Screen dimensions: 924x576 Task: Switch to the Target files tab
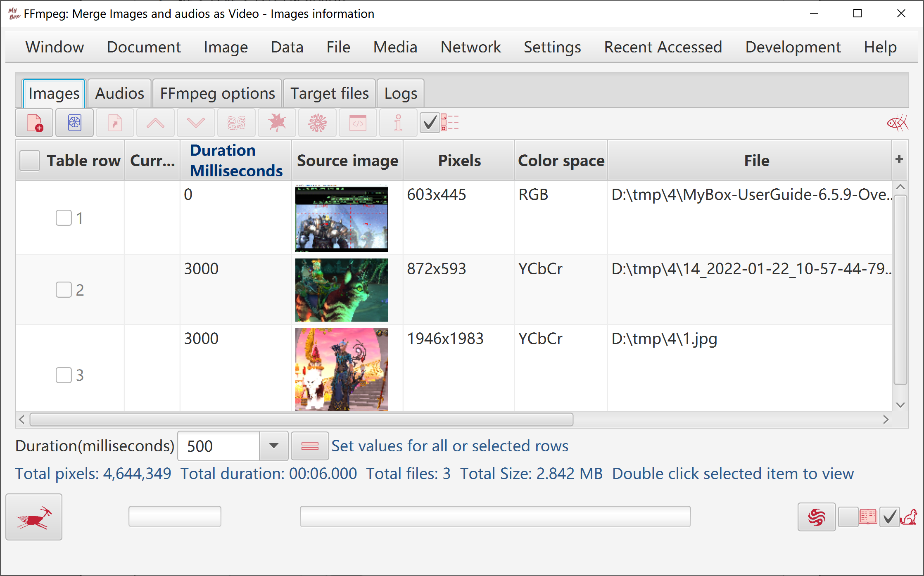click(x=329, y=93)
